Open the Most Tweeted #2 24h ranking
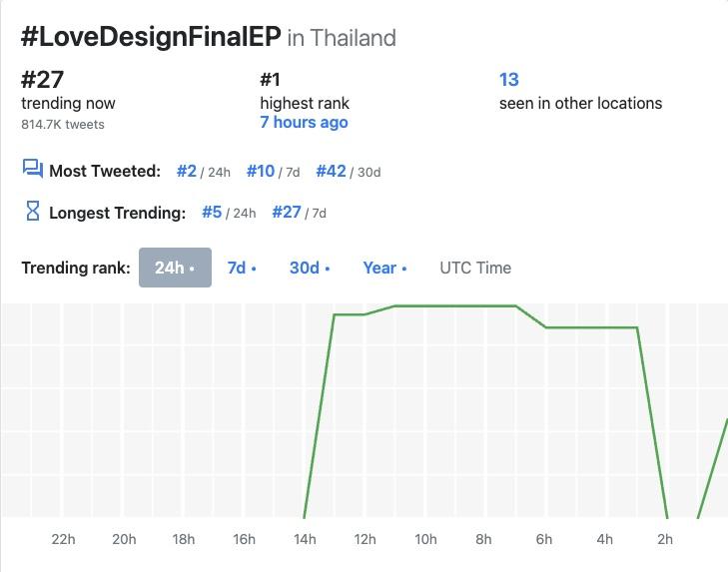 pyautogui.click(x=187, y=171)
